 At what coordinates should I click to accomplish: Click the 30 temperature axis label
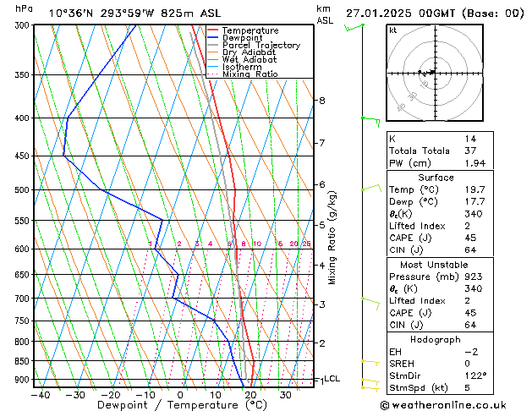click(x=286, y=395)
